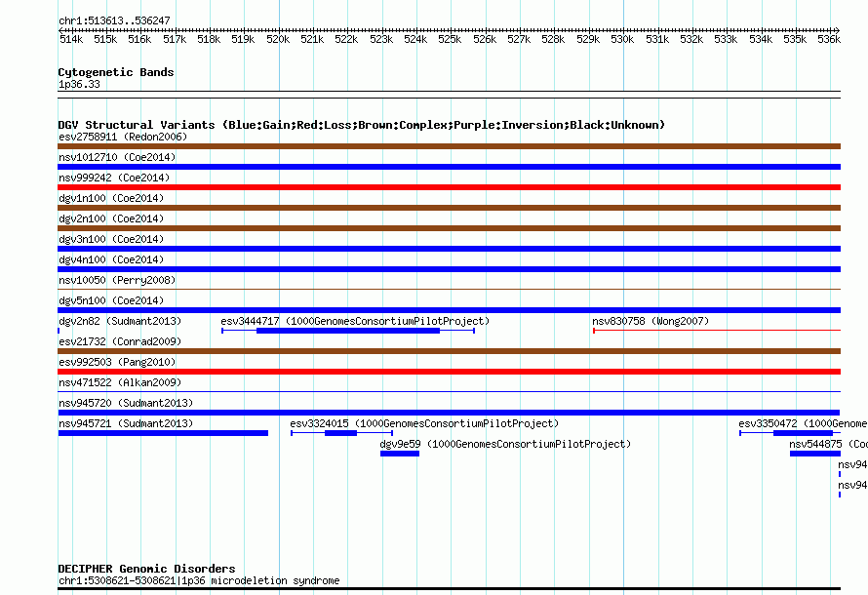This screenshot has width=868, height=595.
Task: Click the esv992503 (Pang2010) label
Action: pyautogui.click(x=117, y=362)
